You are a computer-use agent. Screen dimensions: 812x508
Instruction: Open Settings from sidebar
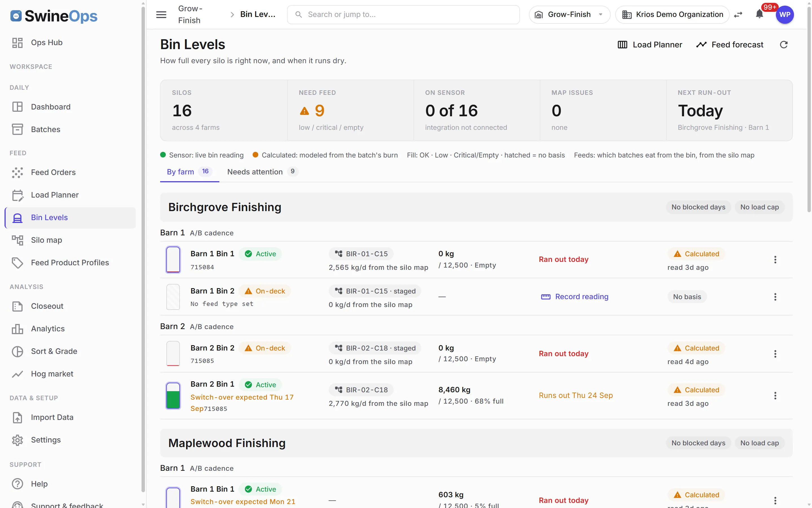tap(70, 440)
